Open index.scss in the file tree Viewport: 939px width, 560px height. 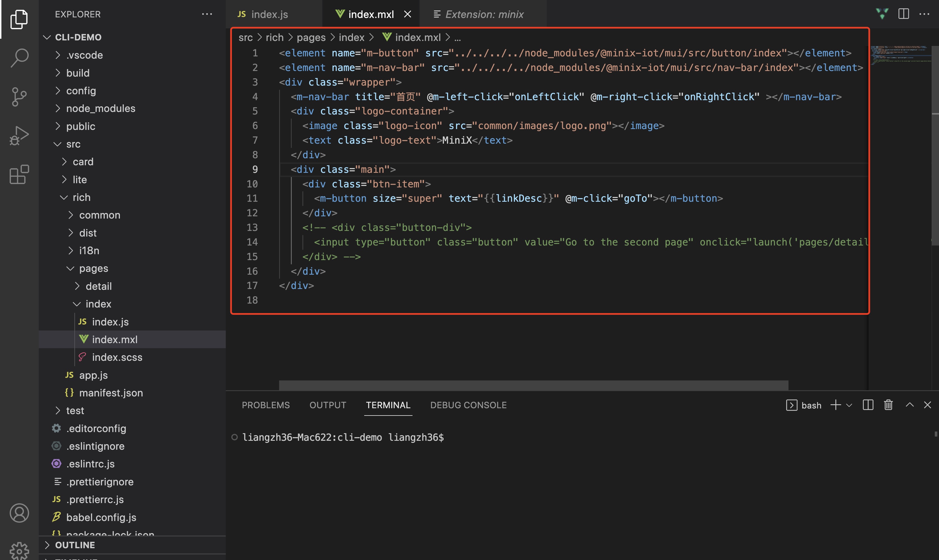132,357
